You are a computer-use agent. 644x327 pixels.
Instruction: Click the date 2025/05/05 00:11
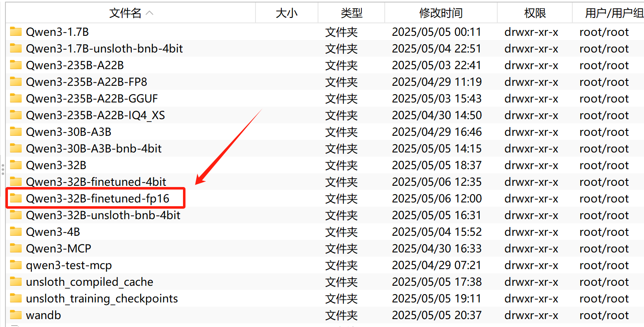(x=437, y=32)
